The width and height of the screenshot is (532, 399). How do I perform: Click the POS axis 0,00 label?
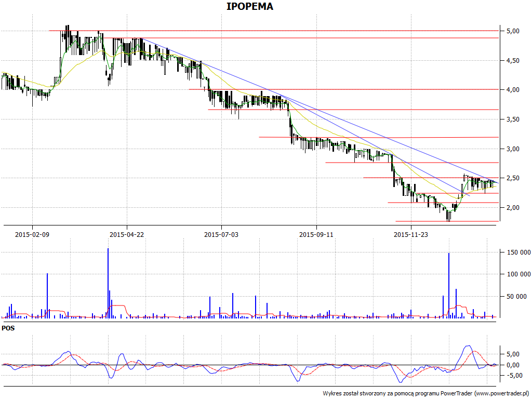(x=513, y=365)
